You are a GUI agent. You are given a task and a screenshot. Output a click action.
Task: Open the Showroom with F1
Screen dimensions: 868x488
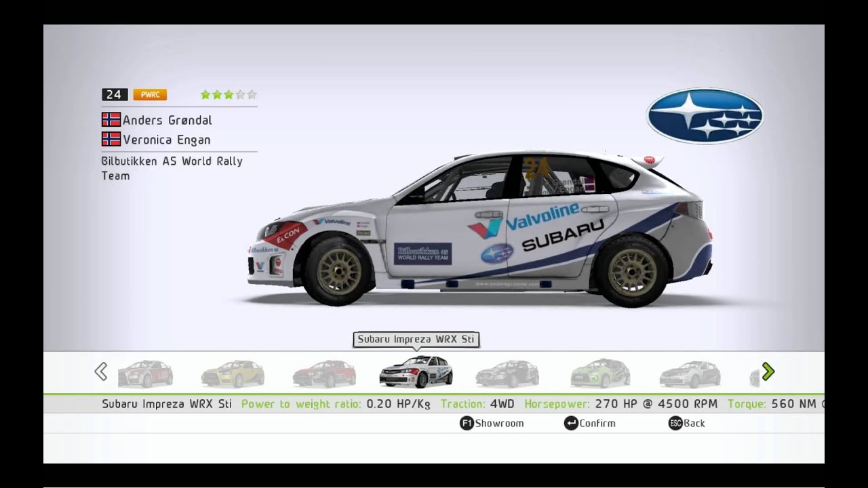click(492, 423)
